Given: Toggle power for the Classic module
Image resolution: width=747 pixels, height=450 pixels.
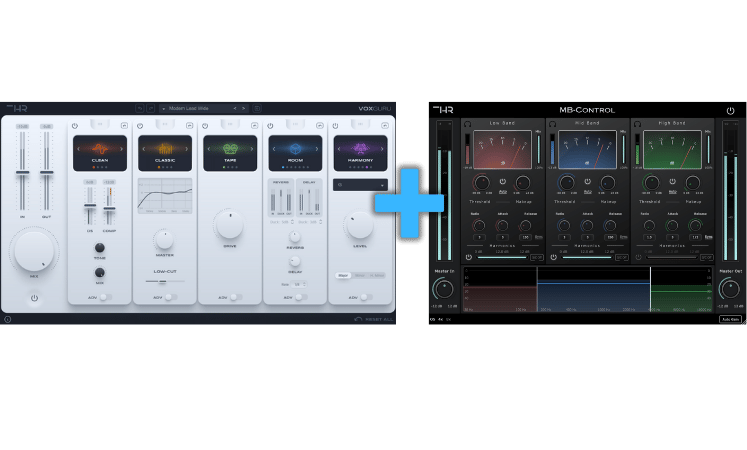Looking at the screenshot, I should click(x=140, y=126).
